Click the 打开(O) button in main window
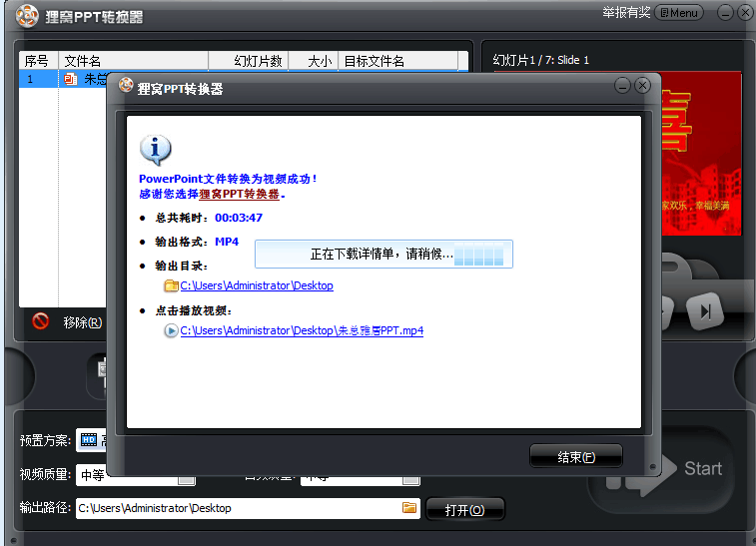Viewport: 756px width, 546px height. [x=465, y=509]
